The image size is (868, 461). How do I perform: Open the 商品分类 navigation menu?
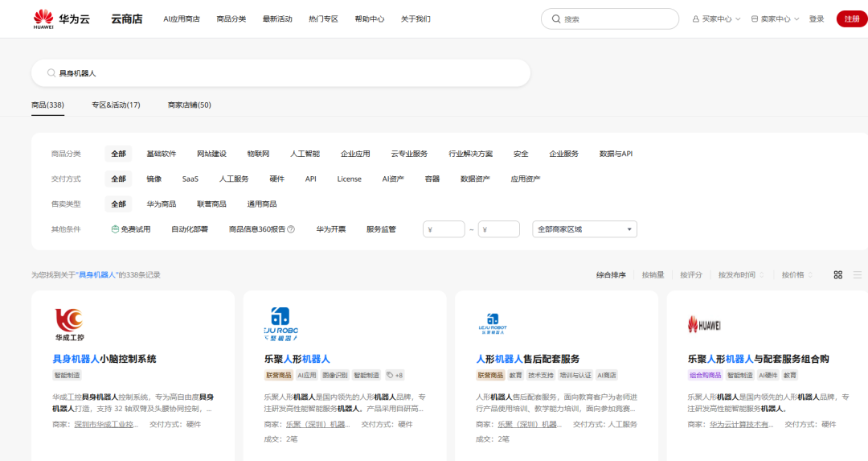231,19
